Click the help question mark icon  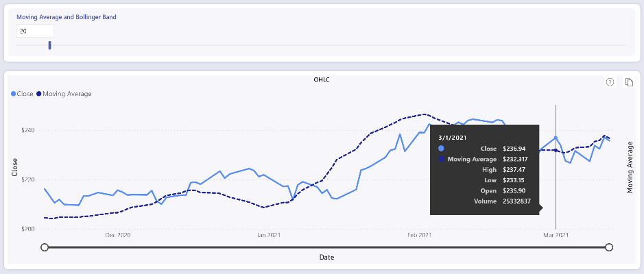click(x=610, y=82)
